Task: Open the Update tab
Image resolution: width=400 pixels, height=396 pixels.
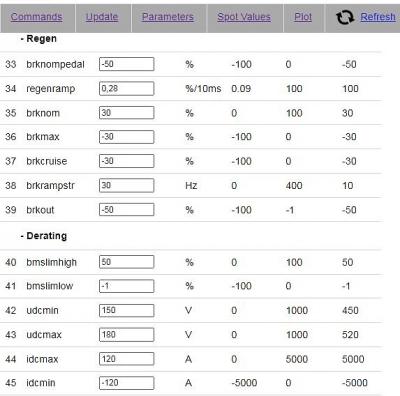Action: [102, 17]
